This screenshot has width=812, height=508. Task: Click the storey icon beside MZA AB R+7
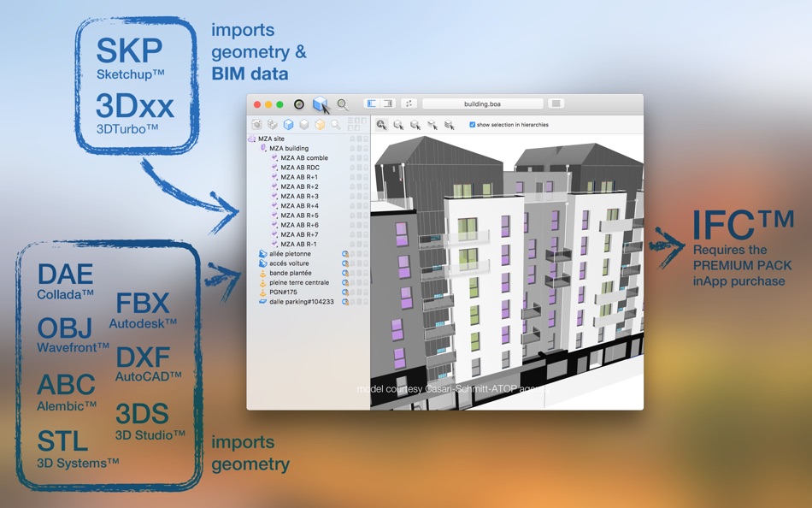click(x=274, y=235)
